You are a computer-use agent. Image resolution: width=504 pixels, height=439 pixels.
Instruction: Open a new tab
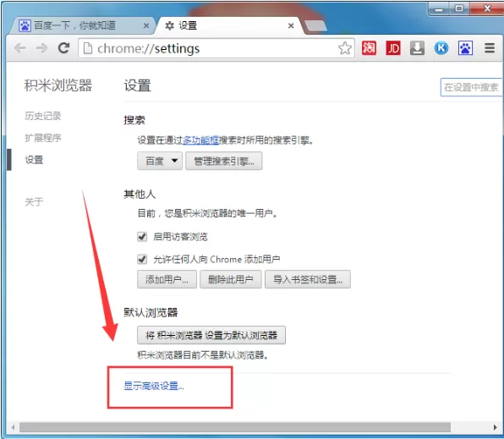(315, 26)
